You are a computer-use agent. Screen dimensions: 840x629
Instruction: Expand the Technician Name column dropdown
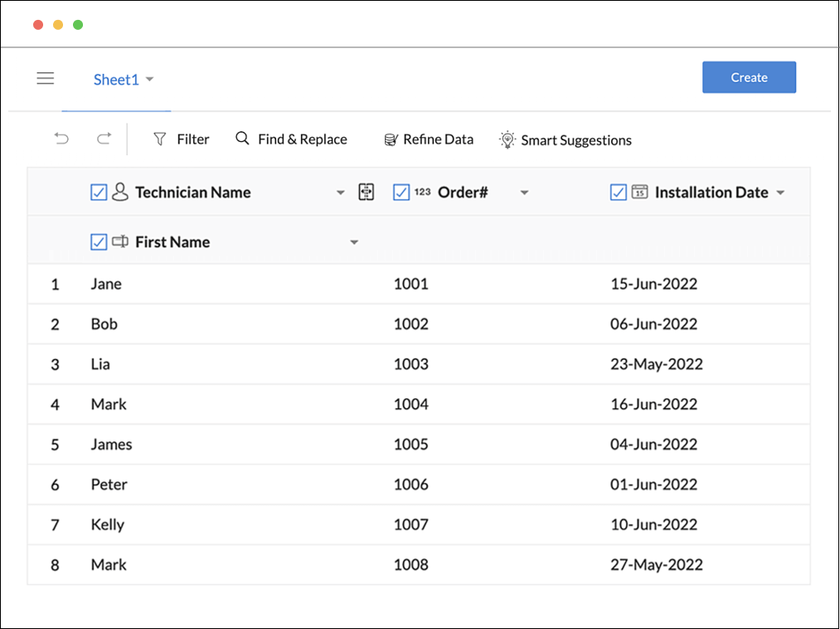(x=340, y=193)
